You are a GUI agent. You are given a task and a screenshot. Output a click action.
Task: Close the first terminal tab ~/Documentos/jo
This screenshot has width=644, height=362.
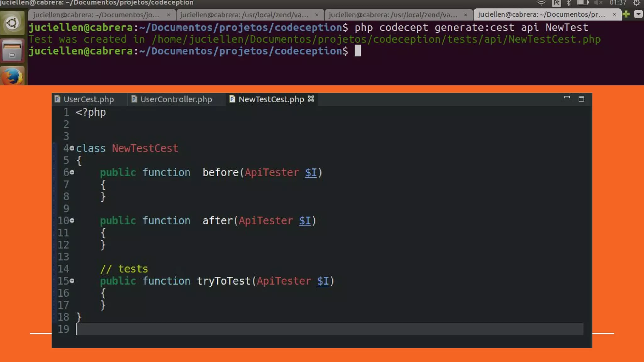(x=169, y=15)
